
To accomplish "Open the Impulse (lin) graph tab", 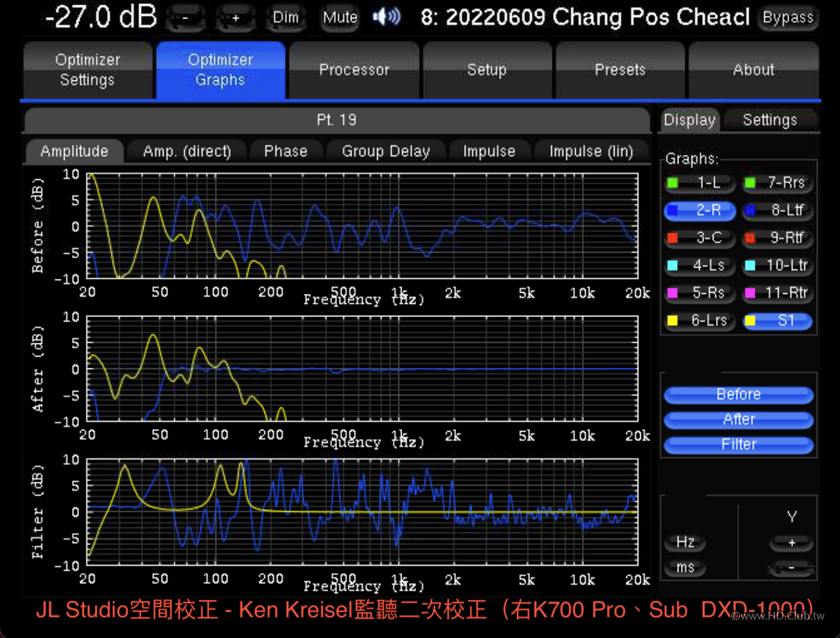I will [x=591, y=151].
